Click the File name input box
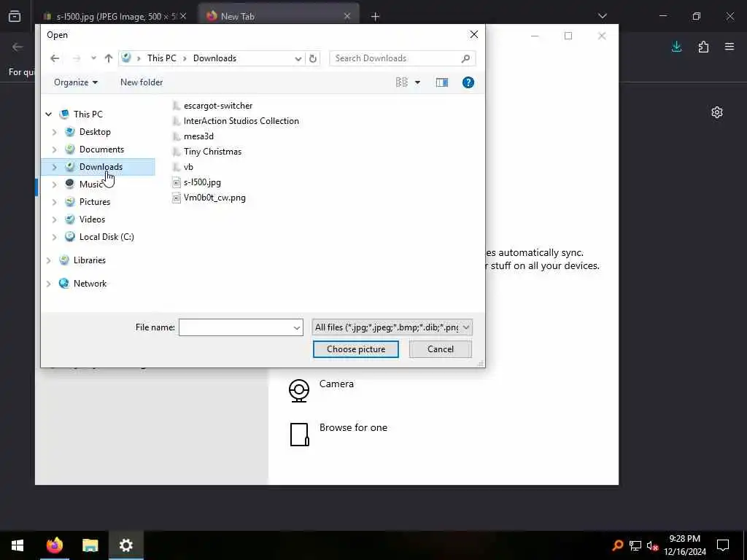This screenshot has width=747, height=560. (x=235, y=327)
